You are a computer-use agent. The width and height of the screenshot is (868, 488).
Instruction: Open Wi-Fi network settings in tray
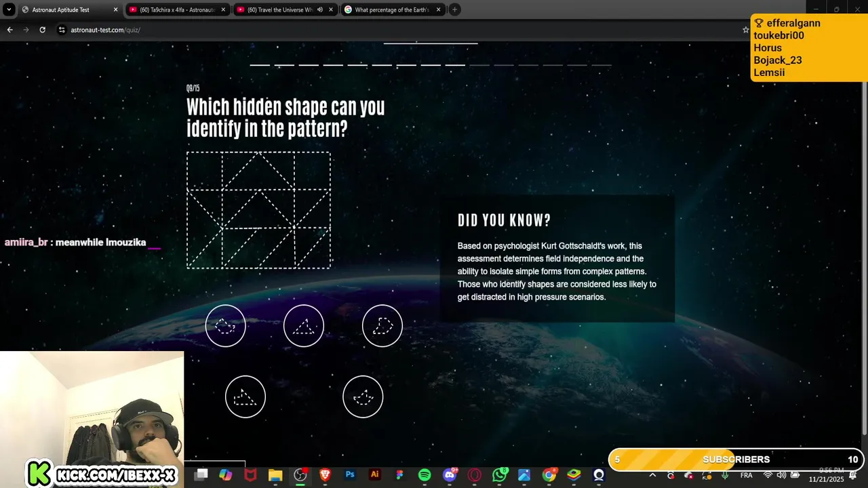pos(768,475)
